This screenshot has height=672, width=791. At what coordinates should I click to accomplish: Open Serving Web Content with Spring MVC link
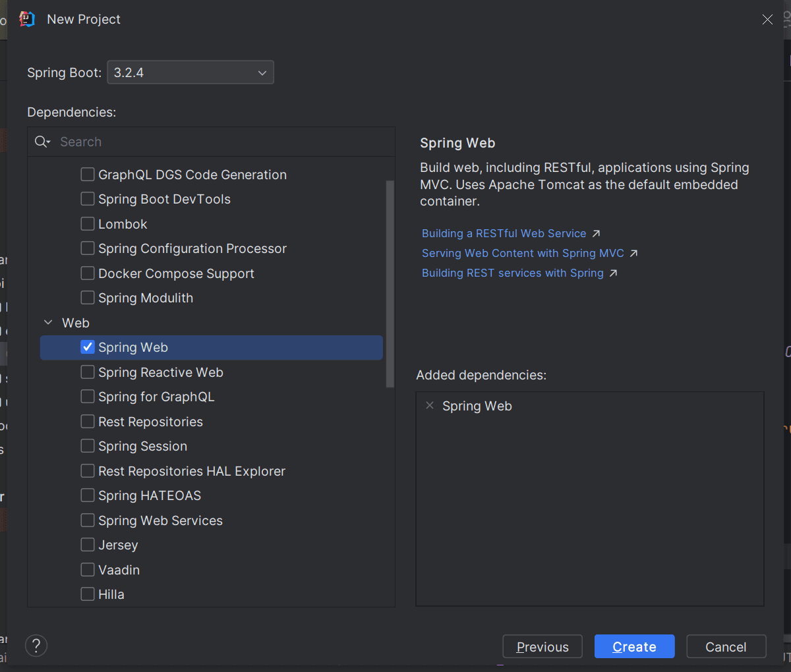tap(523, 253)
